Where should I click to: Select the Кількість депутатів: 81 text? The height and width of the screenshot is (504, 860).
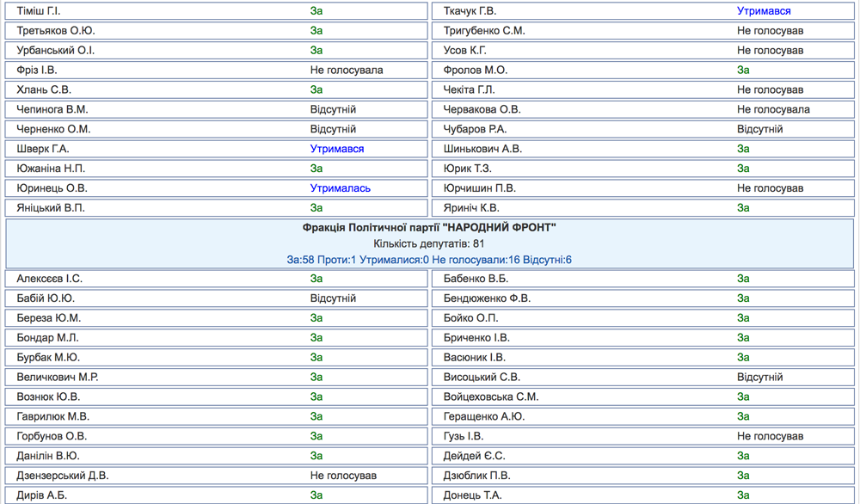coord(429,244)
